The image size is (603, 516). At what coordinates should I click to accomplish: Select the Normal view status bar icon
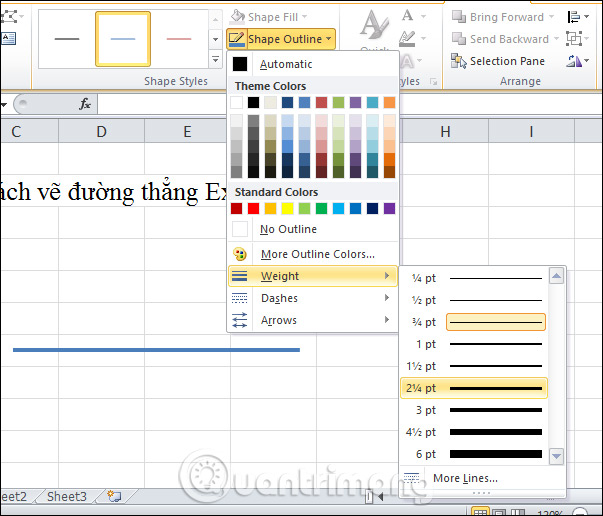tap(480, 512)
